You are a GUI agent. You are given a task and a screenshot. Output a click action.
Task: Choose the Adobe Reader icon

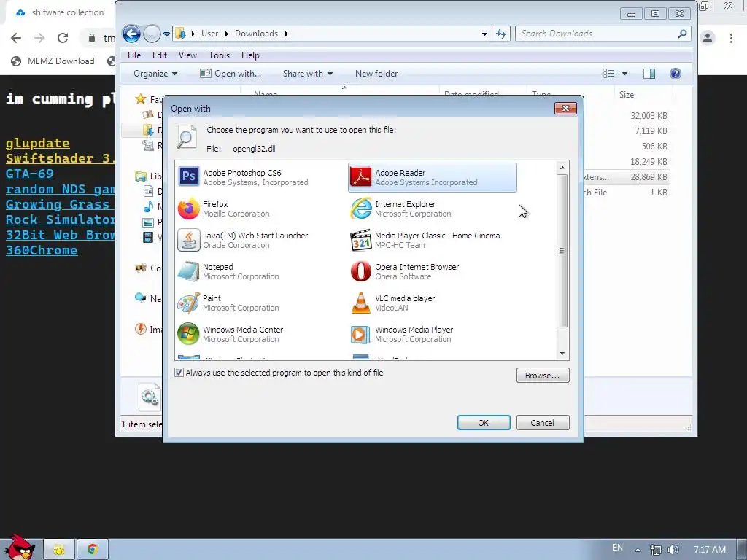(x=360, y=177)
